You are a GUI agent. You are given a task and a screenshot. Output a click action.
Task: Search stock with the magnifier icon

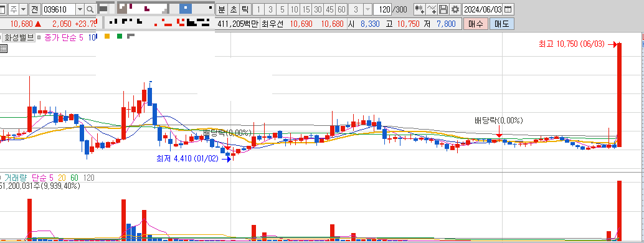tap(90, 9)
